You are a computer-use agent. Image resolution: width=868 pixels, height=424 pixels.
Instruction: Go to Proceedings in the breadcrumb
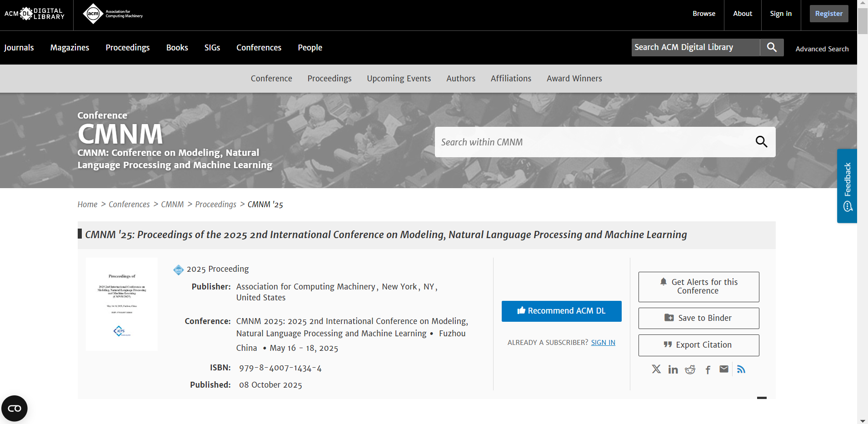[x=216, y=205]
